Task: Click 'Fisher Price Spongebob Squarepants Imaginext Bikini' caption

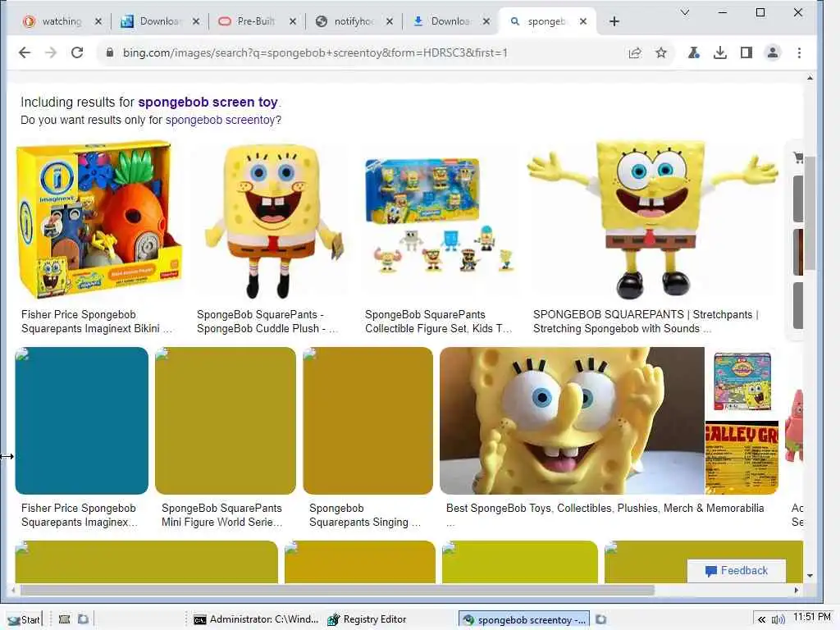Action: 97,322
